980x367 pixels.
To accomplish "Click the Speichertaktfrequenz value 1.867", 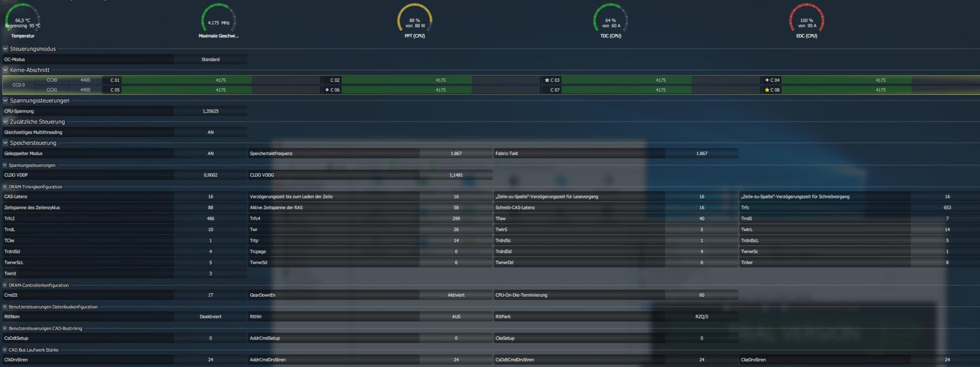I will [456, 154].
